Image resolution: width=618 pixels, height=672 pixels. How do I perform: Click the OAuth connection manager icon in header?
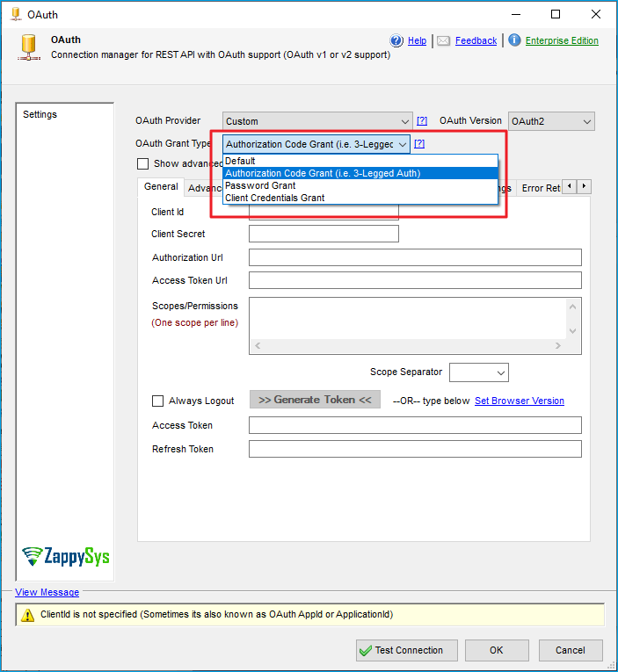pos(29,47)
